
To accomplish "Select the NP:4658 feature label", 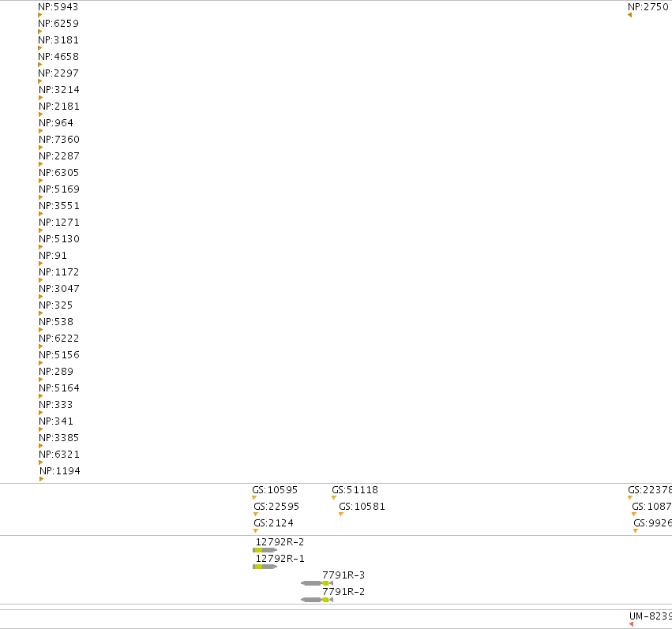I will (58, 57).
